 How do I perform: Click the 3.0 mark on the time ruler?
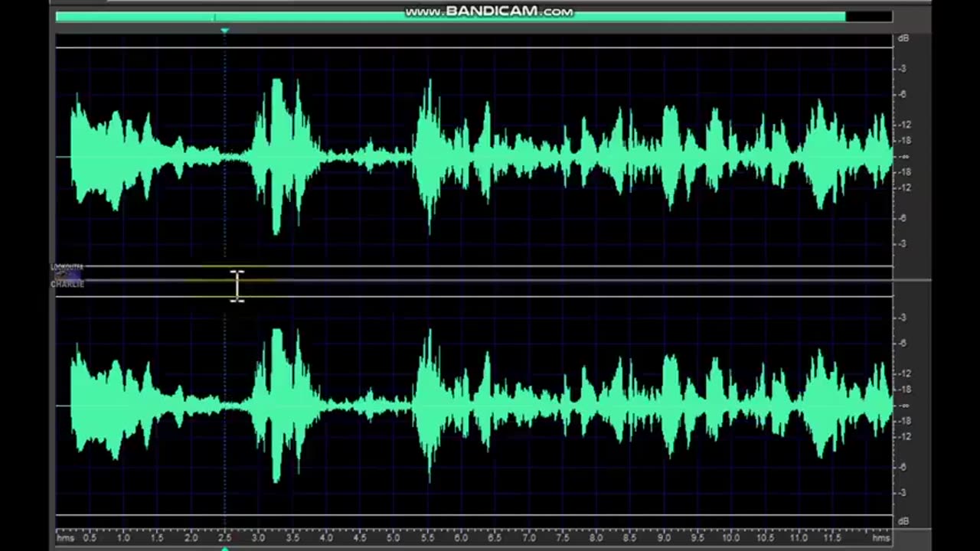click(x=258, y=538)
